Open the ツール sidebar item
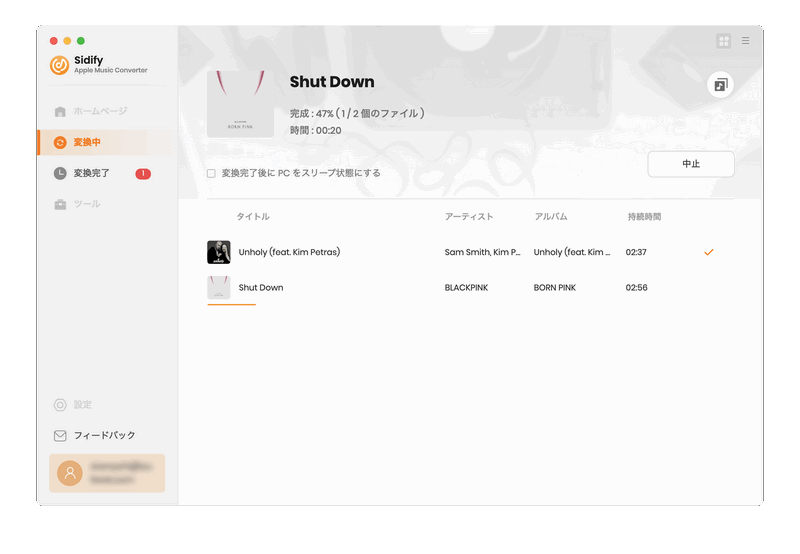The height and width of the screenshot is (554, 800). [107, 204]
